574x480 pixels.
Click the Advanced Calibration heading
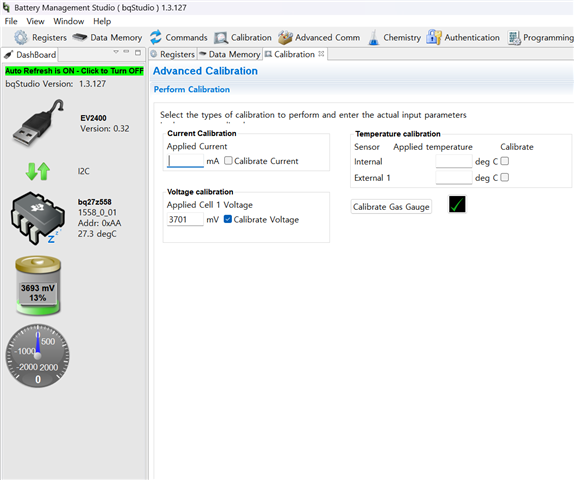pyautogui.click(x=205, y=71)
